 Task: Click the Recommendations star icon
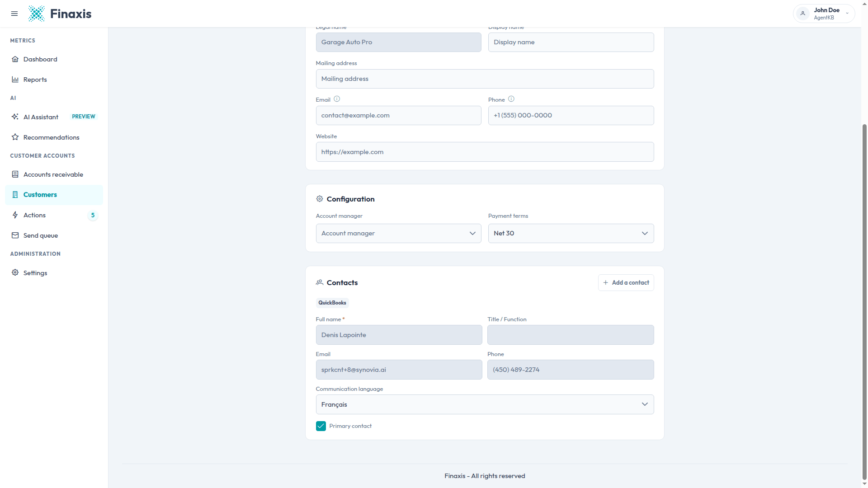point(15,137)
